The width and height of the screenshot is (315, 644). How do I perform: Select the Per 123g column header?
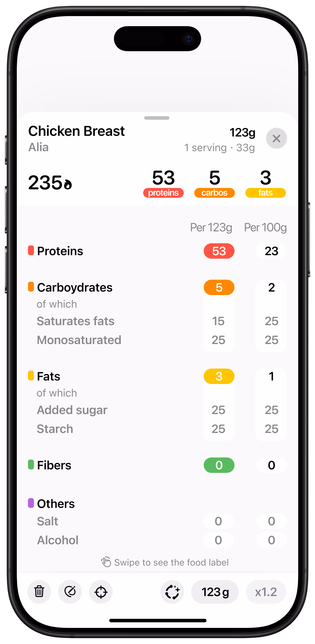[x=211, y=227]
